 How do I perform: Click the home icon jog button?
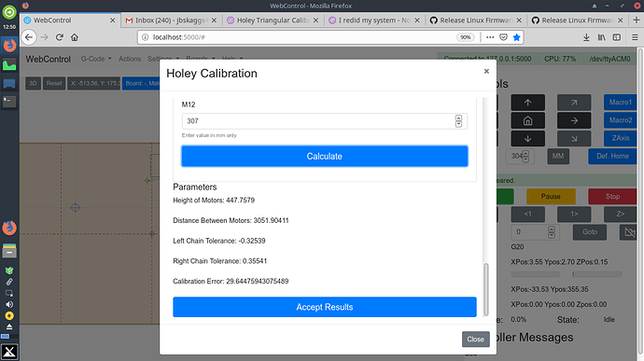[527, 120]
